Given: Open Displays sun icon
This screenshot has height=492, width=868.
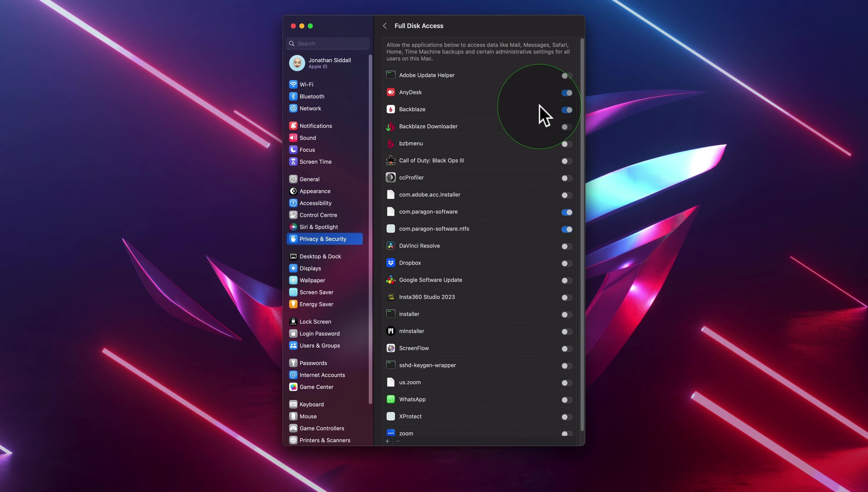Looking at the screenshot, I should [x=293, y=268].
